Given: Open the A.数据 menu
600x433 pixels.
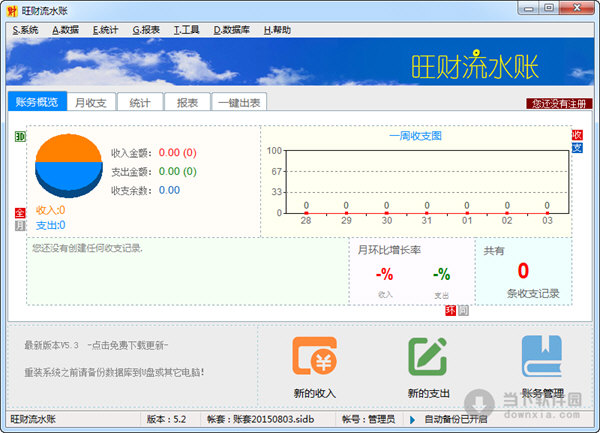Looking at the screenshot, I should click(x=65, y=30).
